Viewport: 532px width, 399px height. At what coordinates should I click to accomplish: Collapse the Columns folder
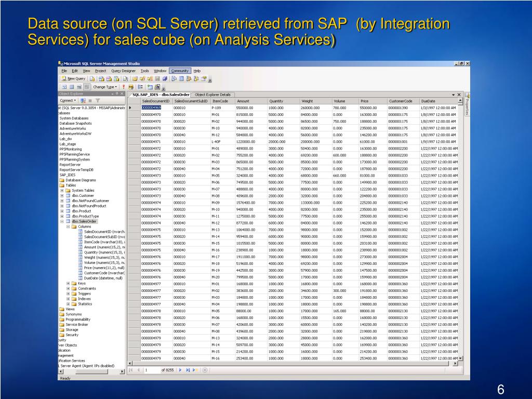point(68,227)
